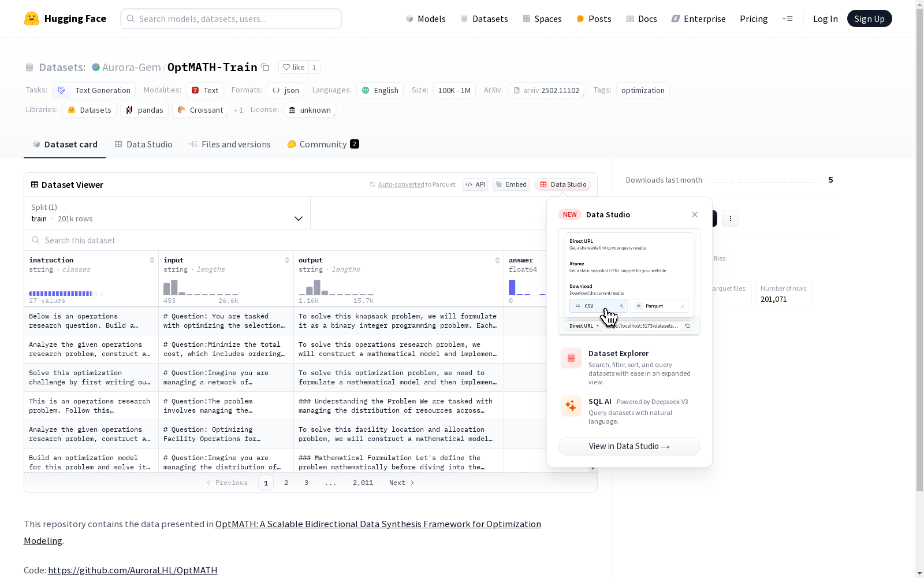Open Spaces from the navigation bar
The width and height of the screenshot is (924, 578).
coord(542,18)
